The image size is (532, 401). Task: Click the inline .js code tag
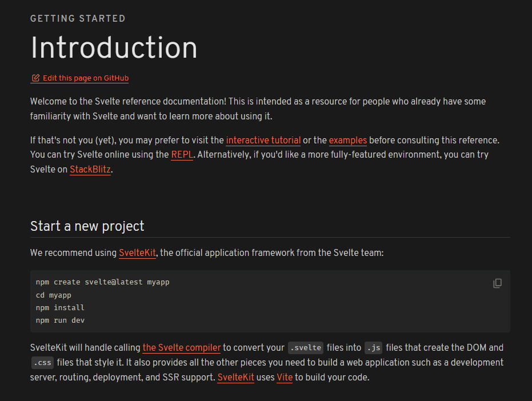point(374,348)
